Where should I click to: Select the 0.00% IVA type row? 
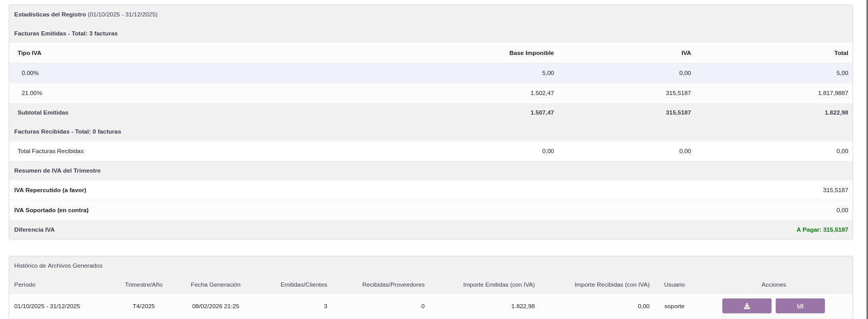click(30, 73)
